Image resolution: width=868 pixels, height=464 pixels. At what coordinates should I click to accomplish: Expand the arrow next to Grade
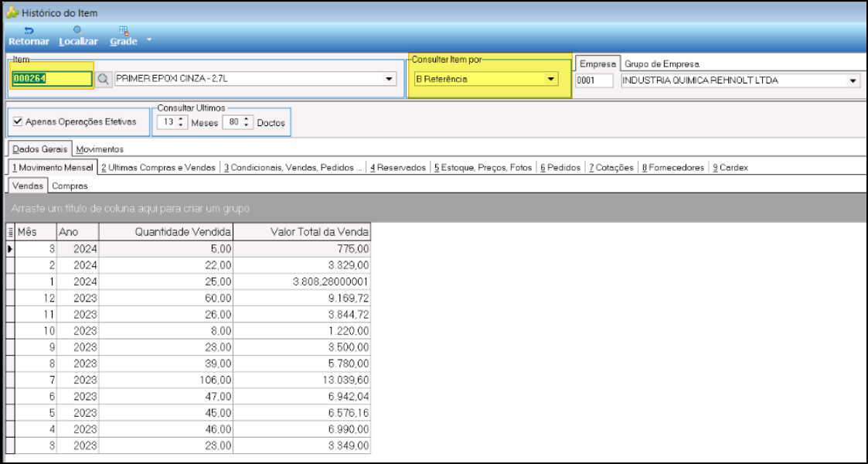pyautogui.click(x=148, y=40)
